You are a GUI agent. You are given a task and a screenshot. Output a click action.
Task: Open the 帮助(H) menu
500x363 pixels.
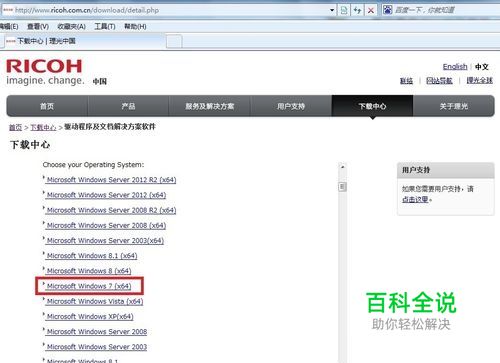pos(135,26)
